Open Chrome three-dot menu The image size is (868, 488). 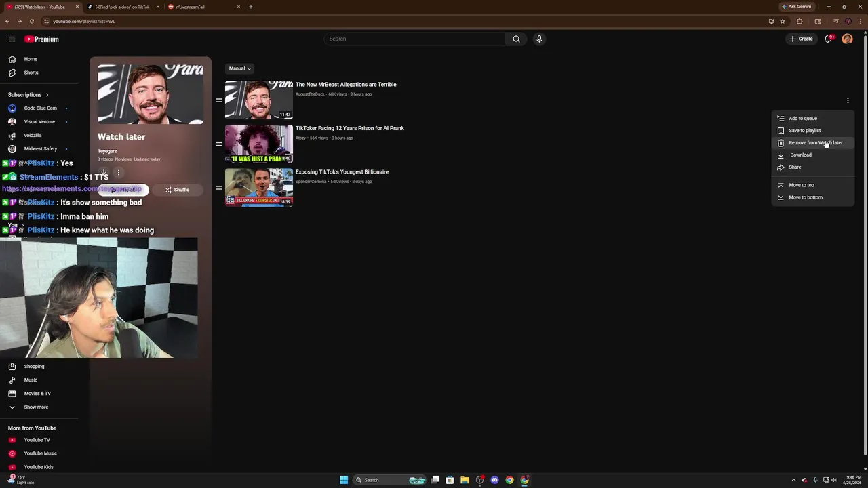[x=860, y=21]
